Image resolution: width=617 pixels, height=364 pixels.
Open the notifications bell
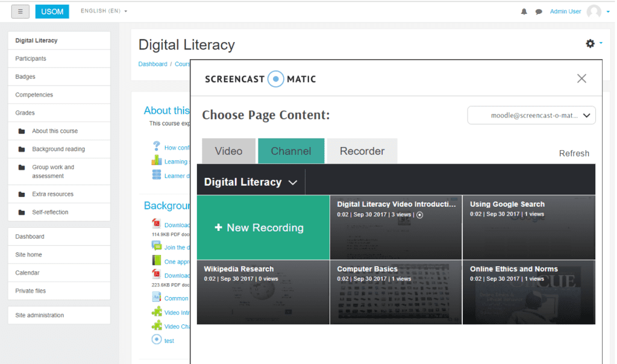(x=524, y=11)
